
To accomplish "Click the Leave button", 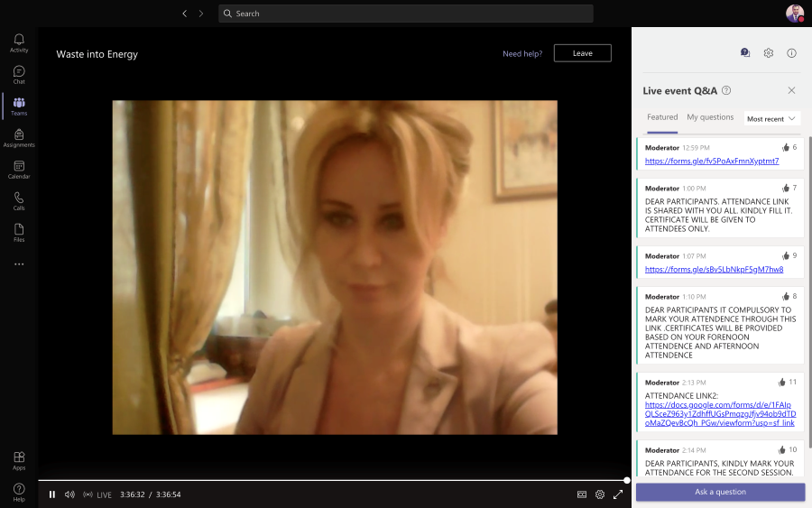I will pyautogui.click(x=583, y=53).
